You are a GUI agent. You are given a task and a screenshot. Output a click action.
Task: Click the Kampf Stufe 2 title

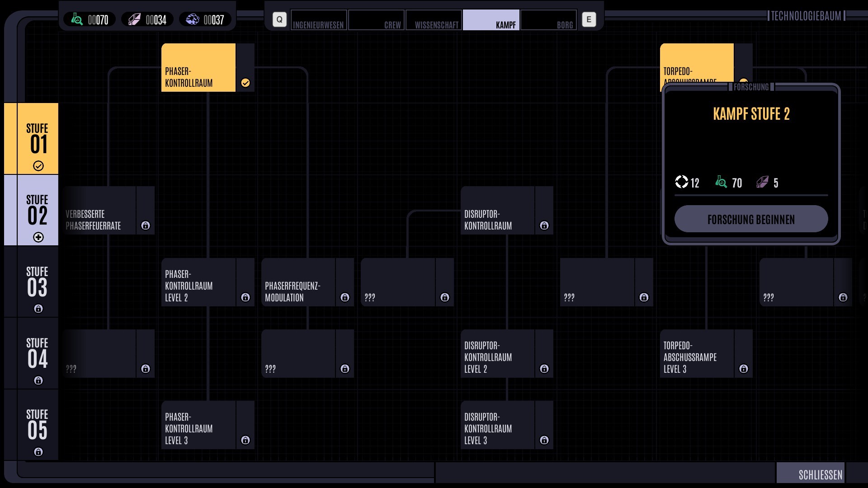[x=751, y=114]
